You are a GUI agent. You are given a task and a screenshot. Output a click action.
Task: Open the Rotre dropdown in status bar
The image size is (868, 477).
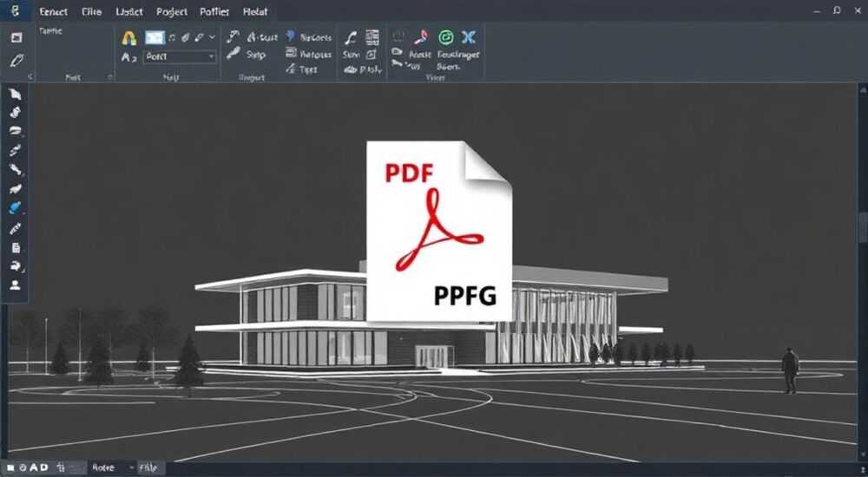click(112, 467)
